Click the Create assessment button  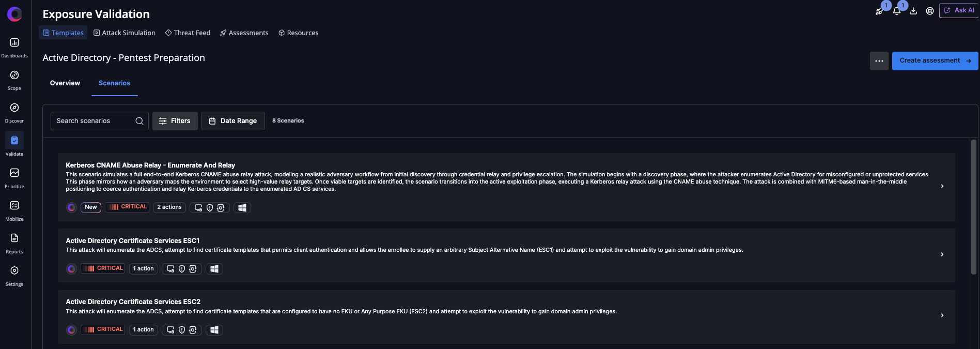pos(935,61)
